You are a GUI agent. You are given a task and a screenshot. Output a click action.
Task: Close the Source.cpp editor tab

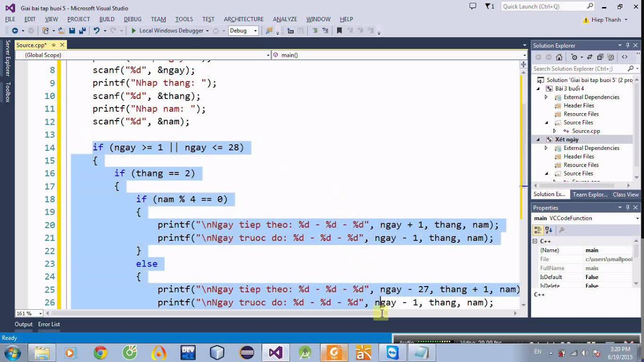[63, 45]
